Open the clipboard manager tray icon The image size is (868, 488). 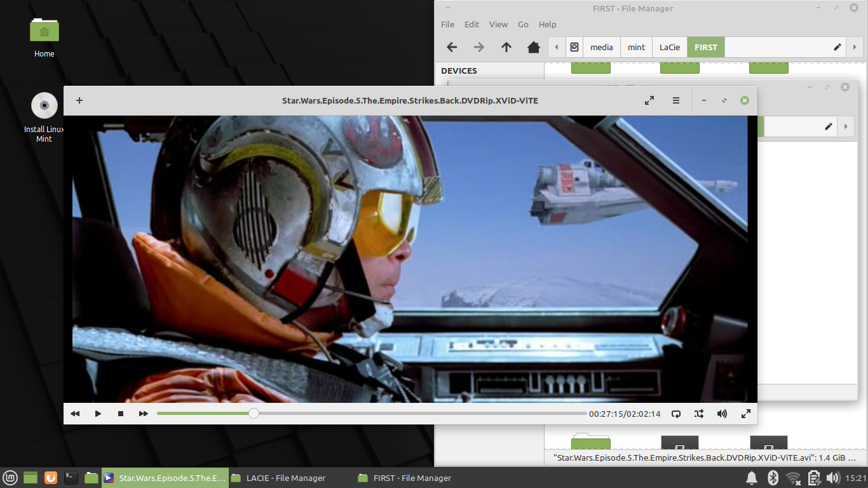(814, 478)
